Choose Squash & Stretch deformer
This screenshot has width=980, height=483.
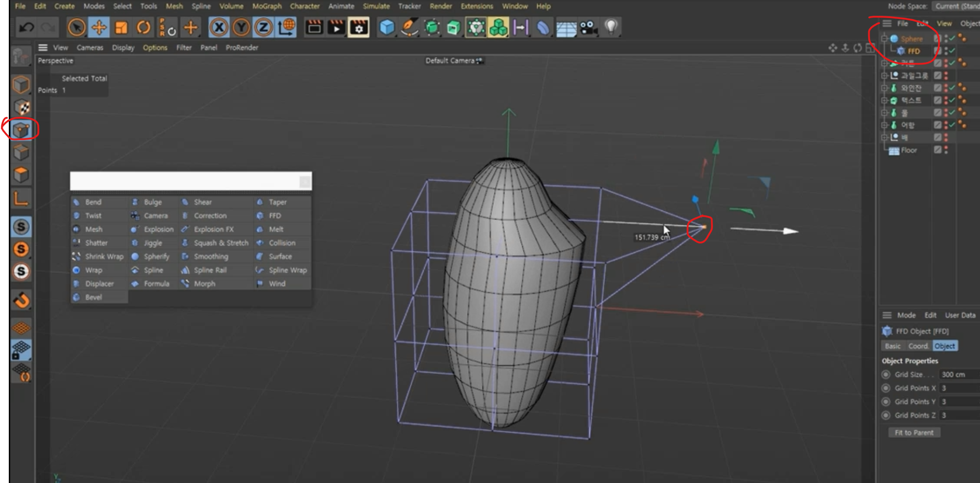221,243
